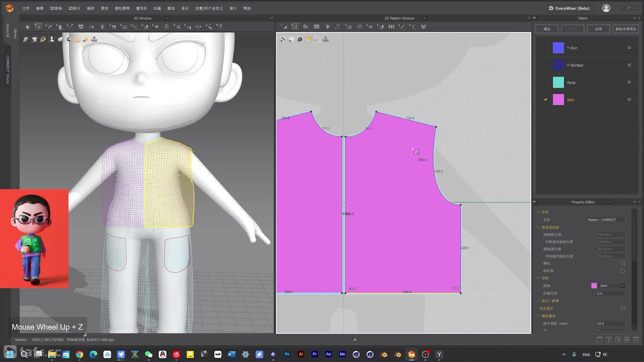This screenshot has height=362, width=644.
Task: Click the 删除未使用的 button
Action: click(x=626, y=29)
